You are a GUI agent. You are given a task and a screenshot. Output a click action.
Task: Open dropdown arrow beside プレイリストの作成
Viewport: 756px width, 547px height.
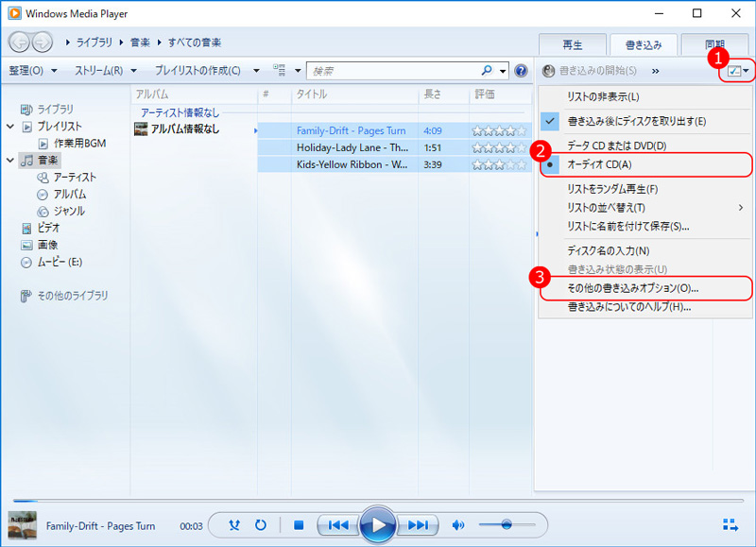tap(256, 71)
